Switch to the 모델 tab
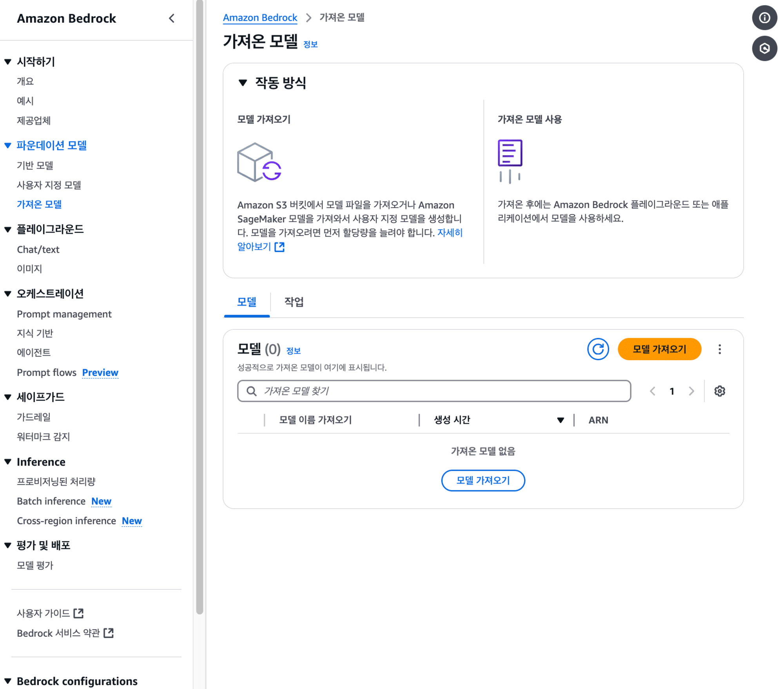Viewport: 784px width, 689px height. (247, 302)
